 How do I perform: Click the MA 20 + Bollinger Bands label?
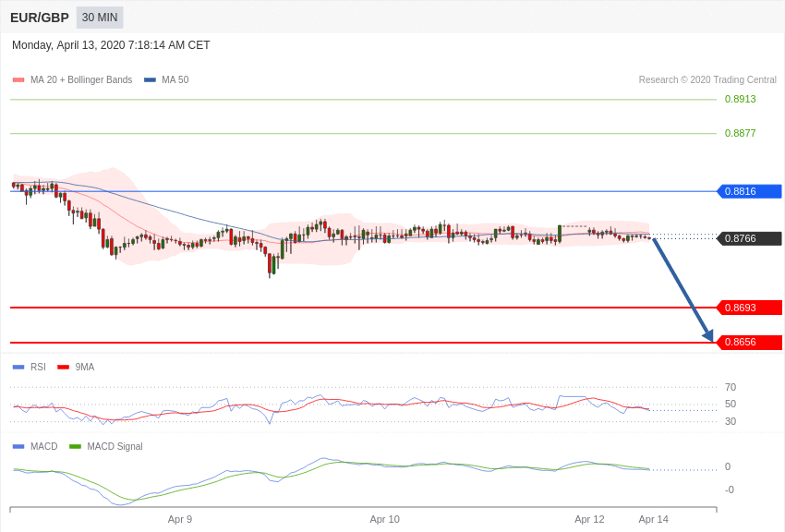[x=81, y=79]
